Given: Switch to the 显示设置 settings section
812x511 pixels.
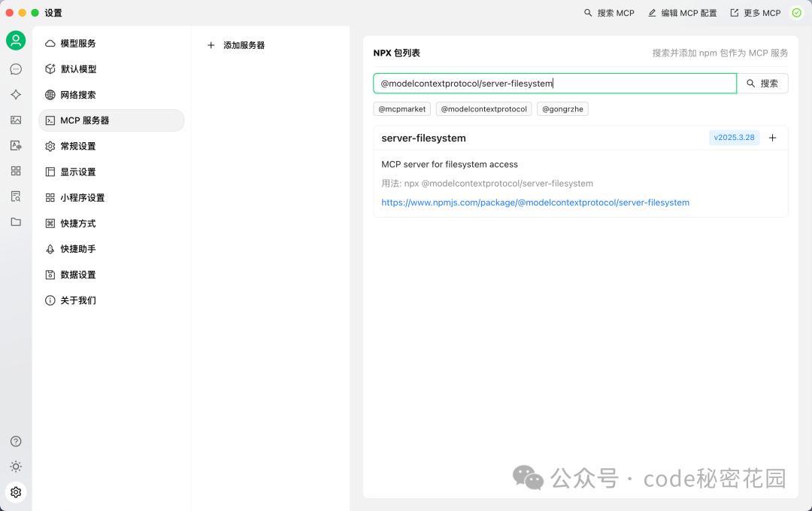Looking at the screenshot, I should [x=79, y=171].
